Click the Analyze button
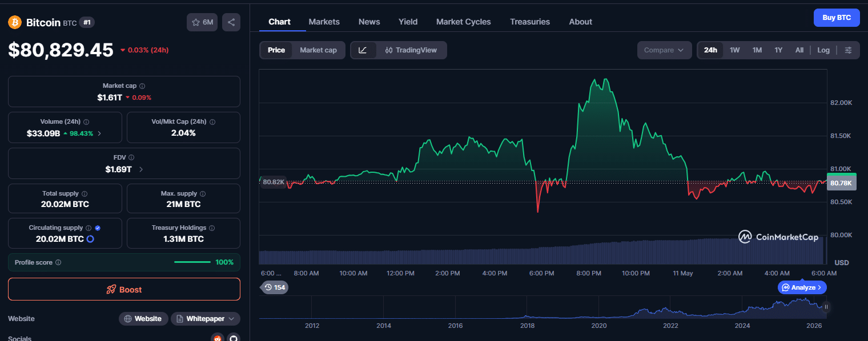 point(802,287)
